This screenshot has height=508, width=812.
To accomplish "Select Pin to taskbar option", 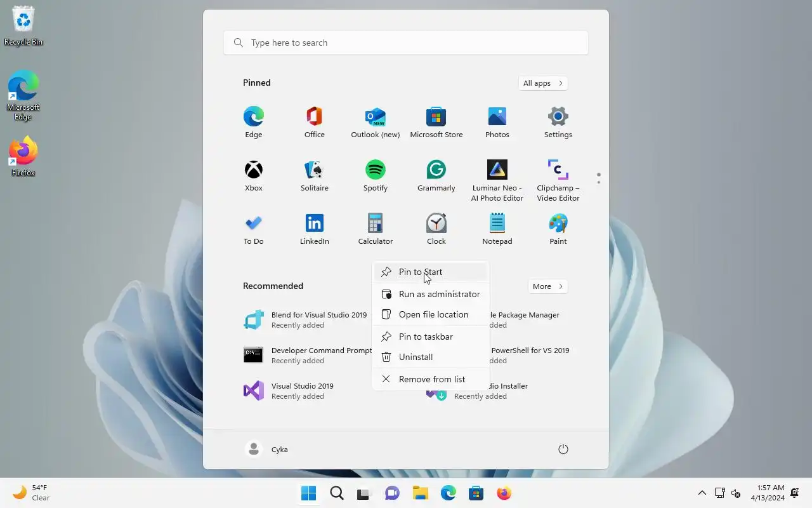I will (x=431, y=337).
